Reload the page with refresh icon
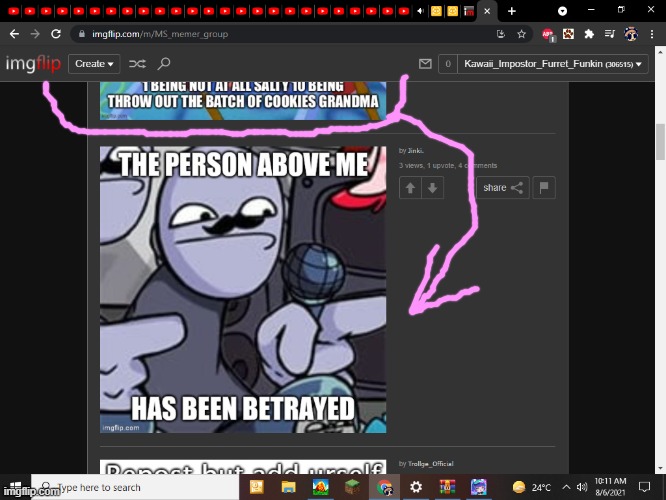 (x=56, y=34)
